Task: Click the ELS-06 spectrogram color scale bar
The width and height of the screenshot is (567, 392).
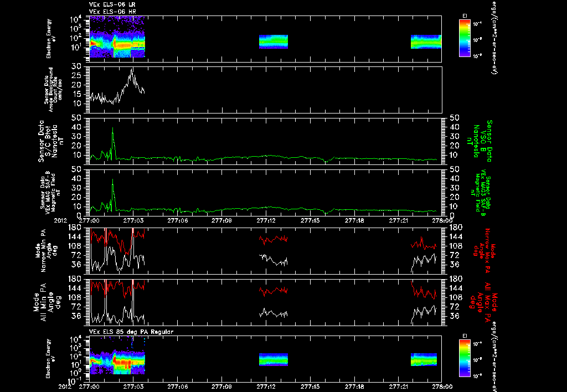Action: point(465,38)
